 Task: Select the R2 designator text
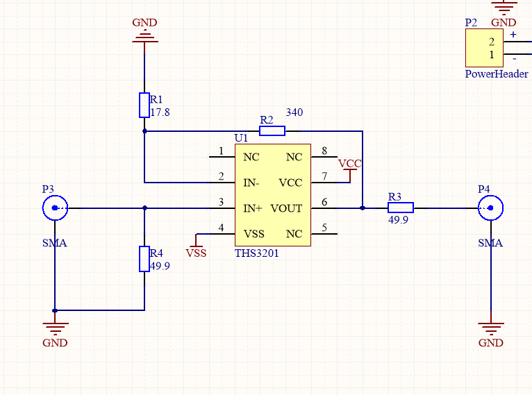267,119
